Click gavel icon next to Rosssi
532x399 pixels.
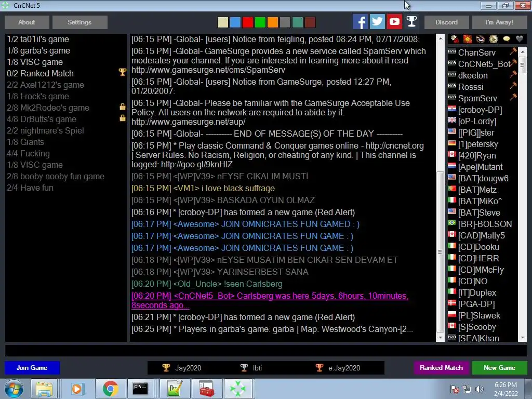513,86
